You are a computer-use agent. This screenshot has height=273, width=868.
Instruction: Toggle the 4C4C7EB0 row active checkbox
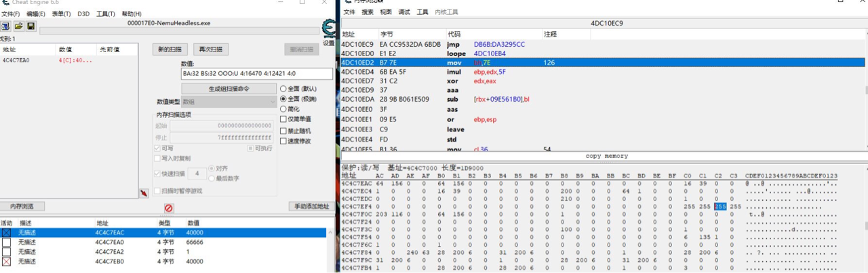(x=6, y=261)
